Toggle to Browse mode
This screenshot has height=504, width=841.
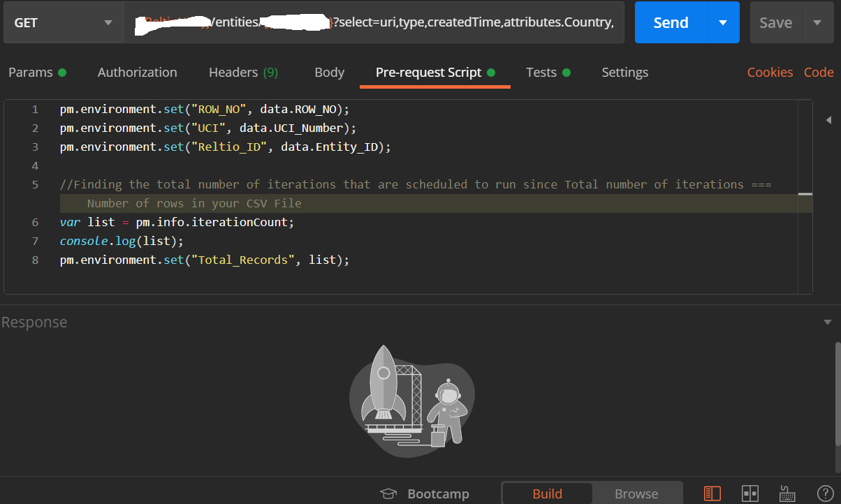[x=636, y=494]
